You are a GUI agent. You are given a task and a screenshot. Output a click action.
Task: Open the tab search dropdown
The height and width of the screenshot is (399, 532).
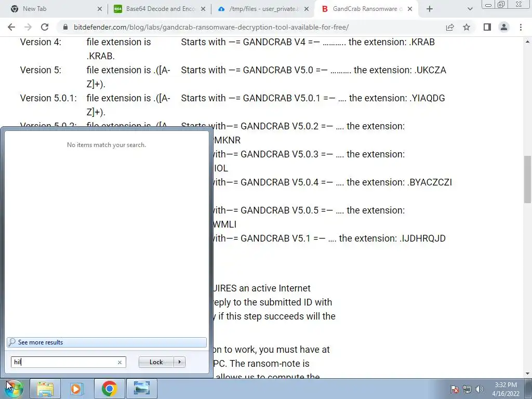pyautogui.click(x=470, y=9)
